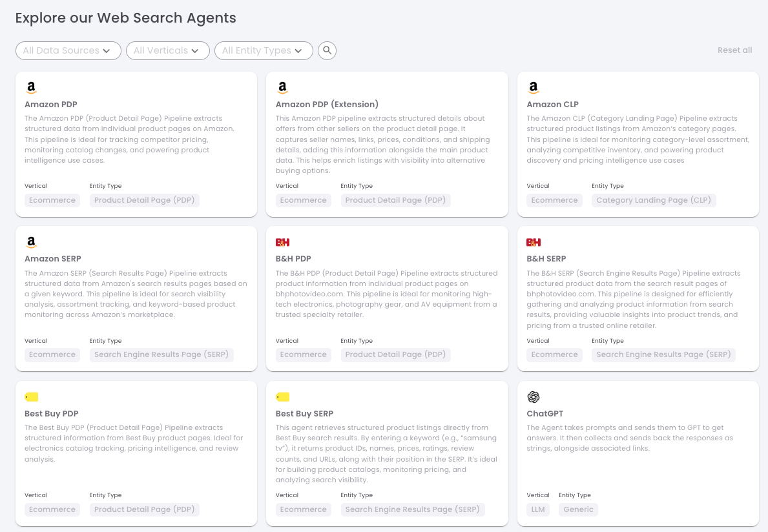The image size is (768, 532).
Task: Click the Best Buy SERP description paragraph
Action: [386, 454]
